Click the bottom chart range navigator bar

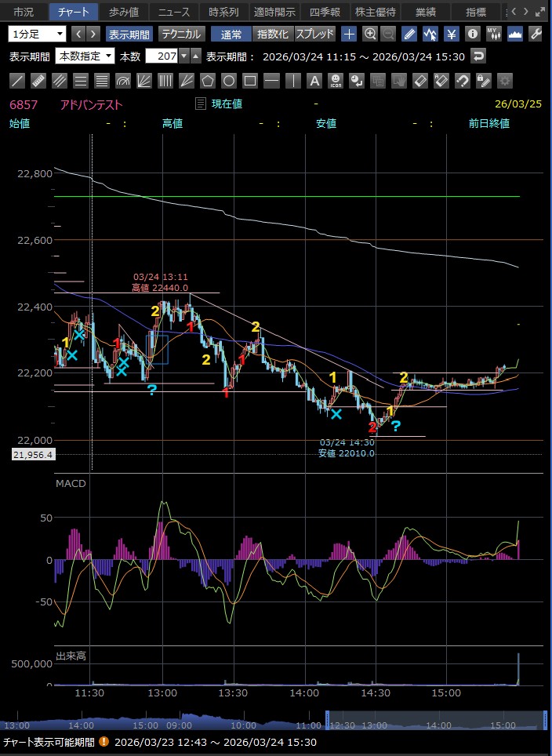click(274, 720)
